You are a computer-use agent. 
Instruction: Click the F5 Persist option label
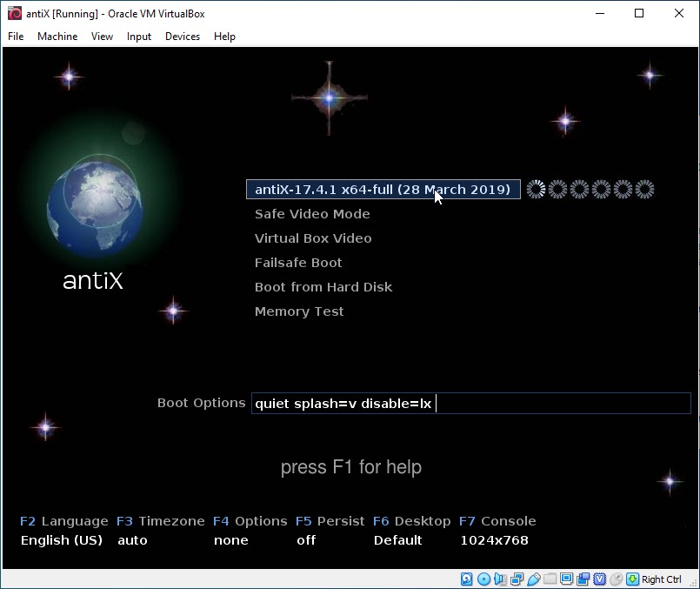[330, 521]
